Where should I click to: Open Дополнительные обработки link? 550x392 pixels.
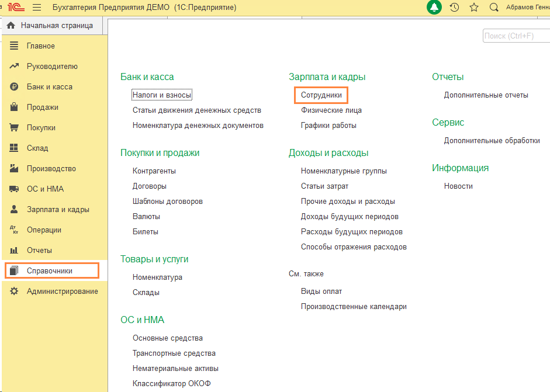click(x=492, y=141)
